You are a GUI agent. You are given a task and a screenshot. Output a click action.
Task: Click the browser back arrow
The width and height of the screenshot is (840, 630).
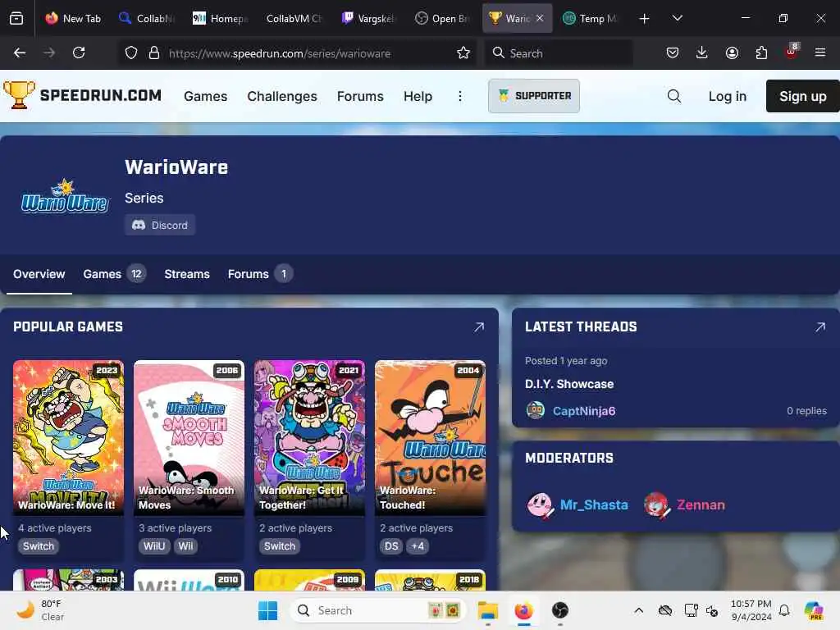(x=20, y=52)
